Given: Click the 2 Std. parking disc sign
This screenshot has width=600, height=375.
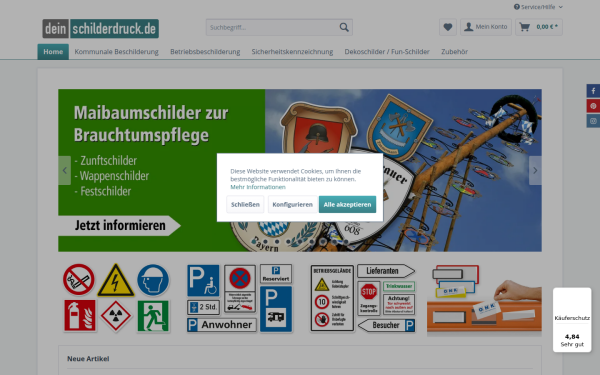Looking at the screenshot, I should [x=204, y=307].
